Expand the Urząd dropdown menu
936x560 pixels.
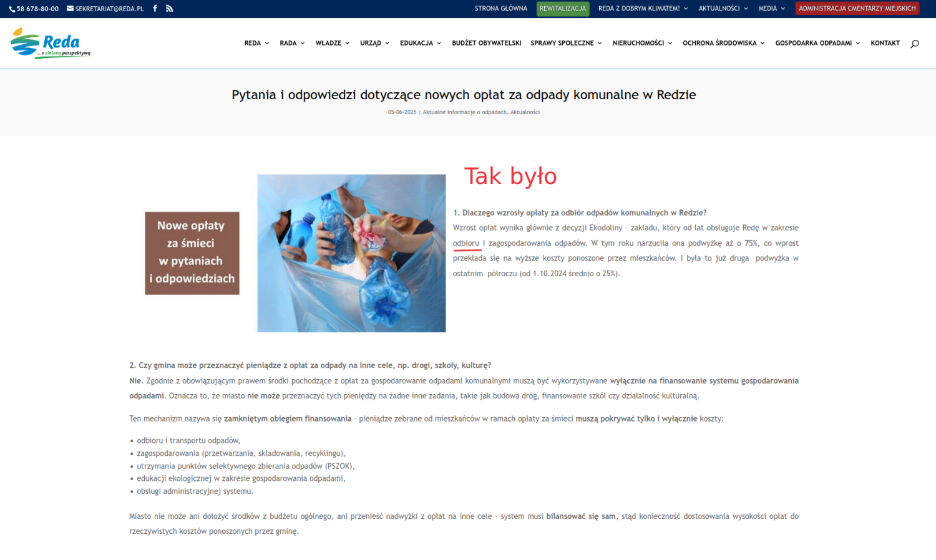pos(374,43)
